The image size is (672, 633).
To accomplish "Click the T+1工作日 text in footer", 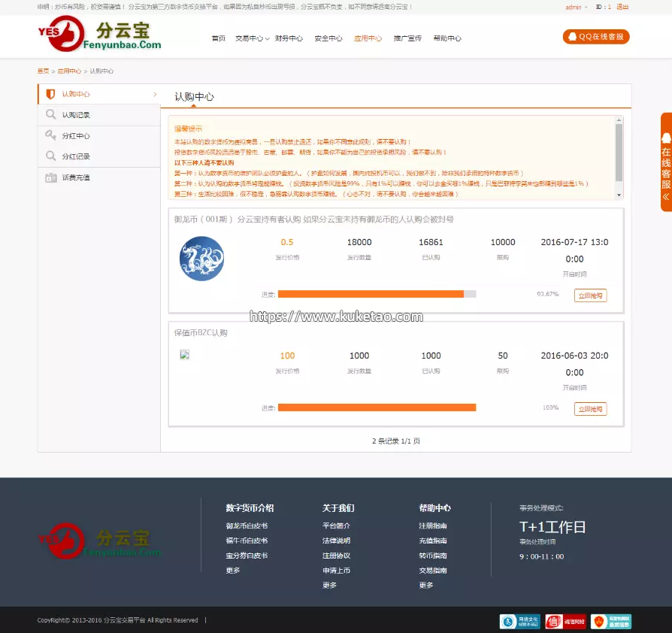I will point(552,527).
